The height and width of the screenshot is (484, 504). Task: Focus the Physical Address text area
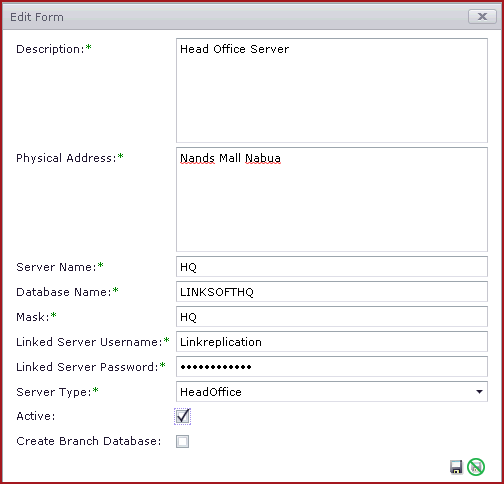coord(332,199)
